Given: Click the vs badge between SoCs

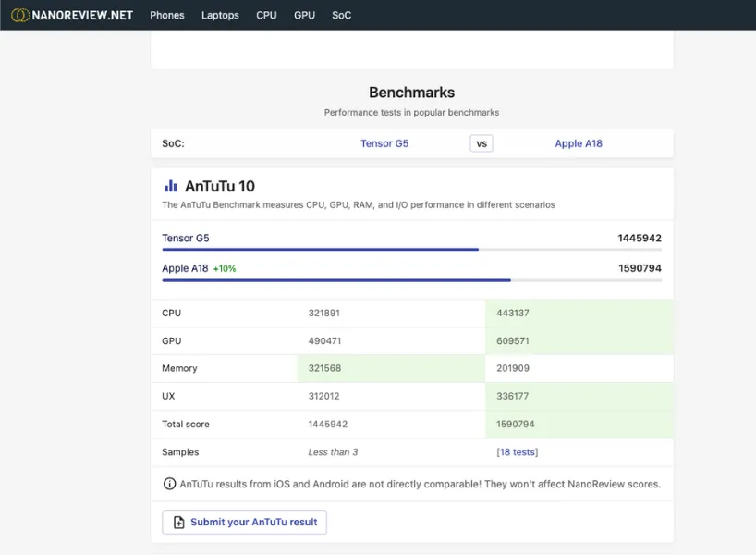Looking at the screenshot, I should click(482, 143).
